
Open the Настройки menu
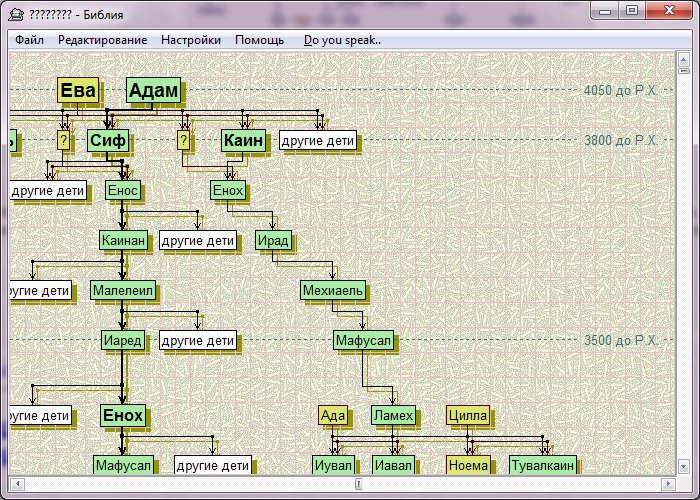[x=189, y=40]
